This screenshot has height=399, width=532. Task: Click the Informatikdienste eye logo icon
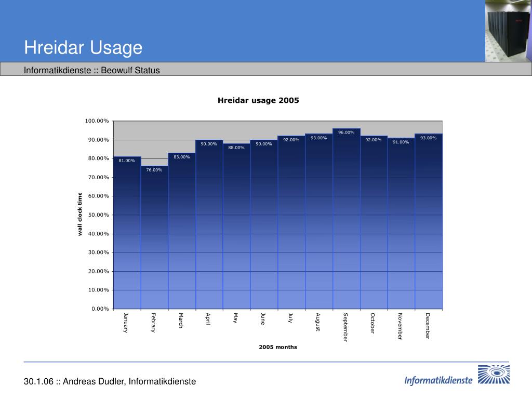494,375
